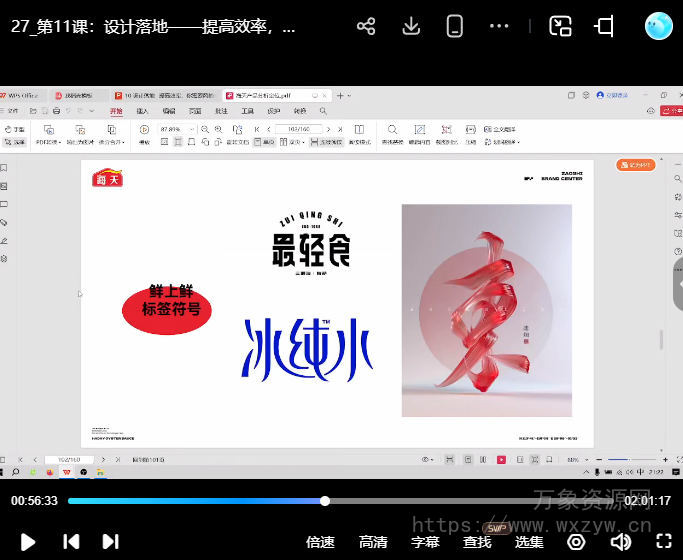Click the 查找 search button
The width and height of the screenshot is (683, 560).
coord(477,542)
